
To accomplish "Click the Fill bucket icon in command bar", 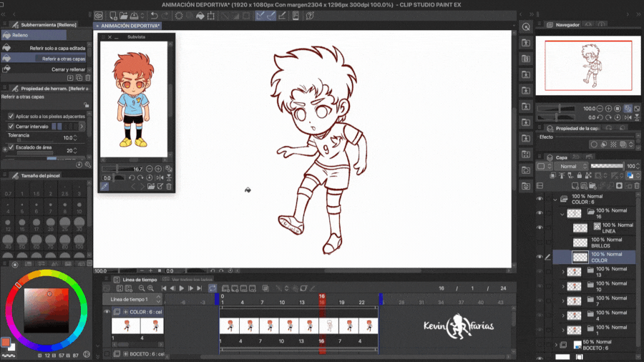I will coord(200,16).
